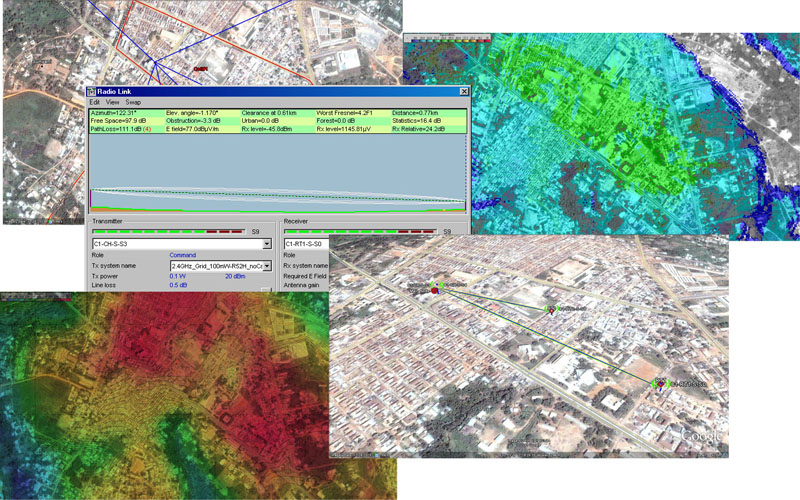The height and width of the screenshot is (500, 800).
Task: Click the 'Rx level=-45.8dBm' value
Action: pyautogui.click(x=267, y=129)
